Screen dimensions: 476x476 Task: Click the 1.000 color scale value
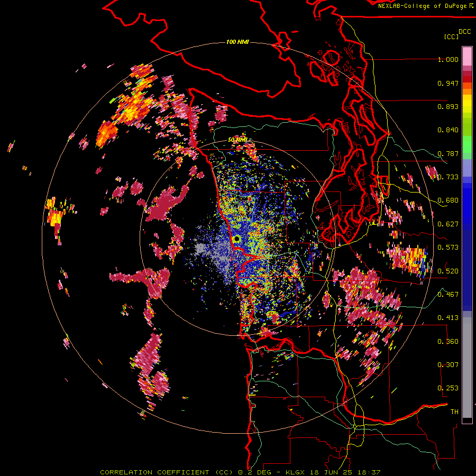coord(448,59)
